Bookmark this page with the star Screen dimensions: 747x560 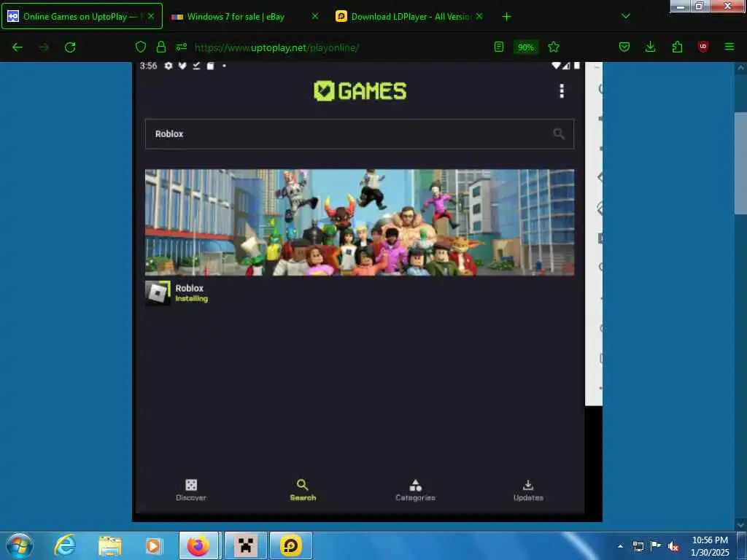[x=554, y=47]
